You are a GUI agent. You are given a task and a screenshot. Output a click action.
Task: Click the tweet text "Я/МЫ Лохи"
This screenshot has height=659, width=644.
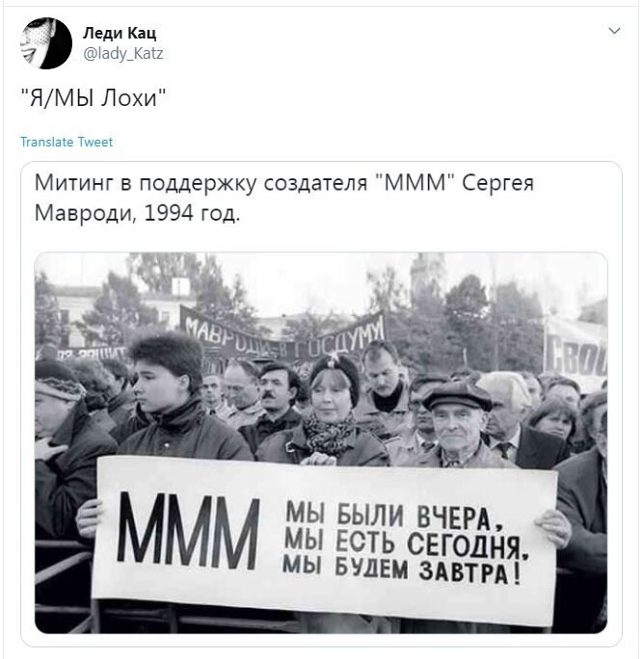(x=94, y=98)
